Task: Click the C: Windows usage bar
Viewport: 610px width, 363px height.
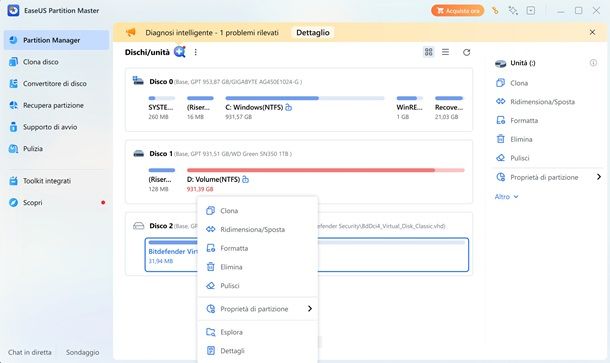Action: click(305, 98)
